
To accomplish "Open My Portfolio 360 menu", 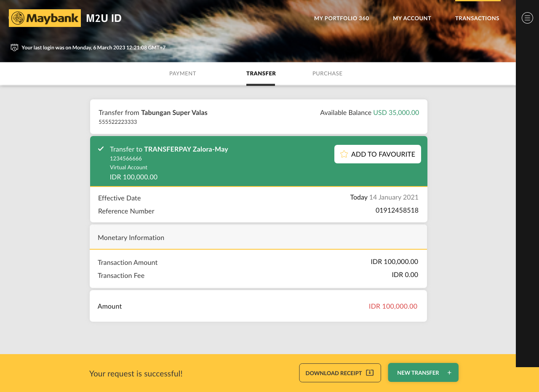I will click(342, 18).
